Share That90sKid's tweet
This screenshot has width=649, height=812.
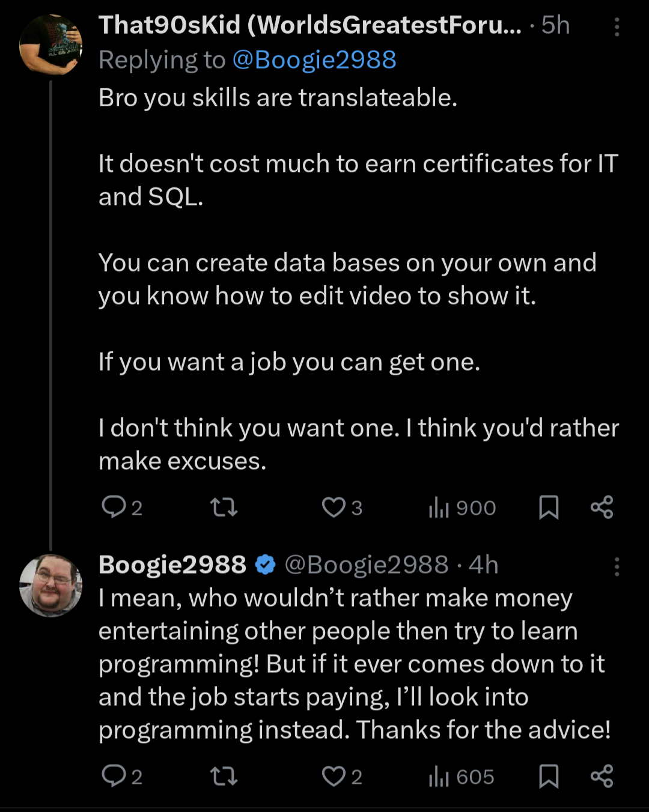(x=603, y=507)
